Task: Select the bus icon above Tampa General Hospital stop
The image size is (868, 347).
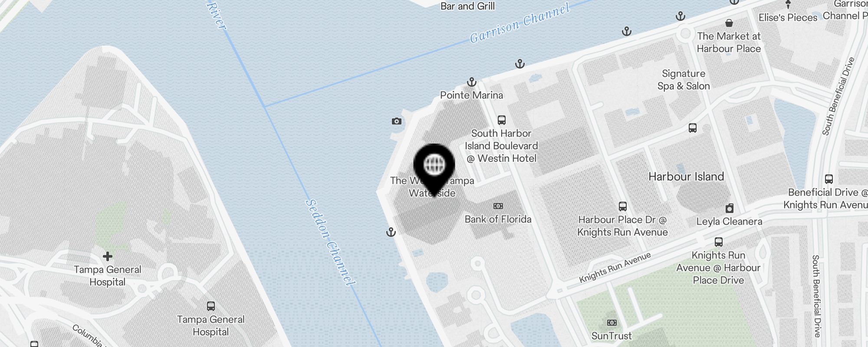Action: pyautogui.click(x=211, y=306)
